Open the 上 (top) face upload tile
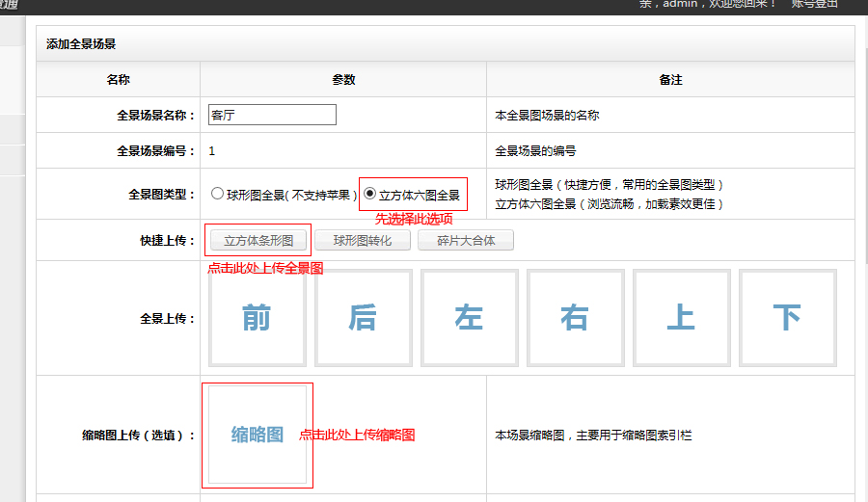The height and width of the screenshot is (502, 868). tap(682, 317)
